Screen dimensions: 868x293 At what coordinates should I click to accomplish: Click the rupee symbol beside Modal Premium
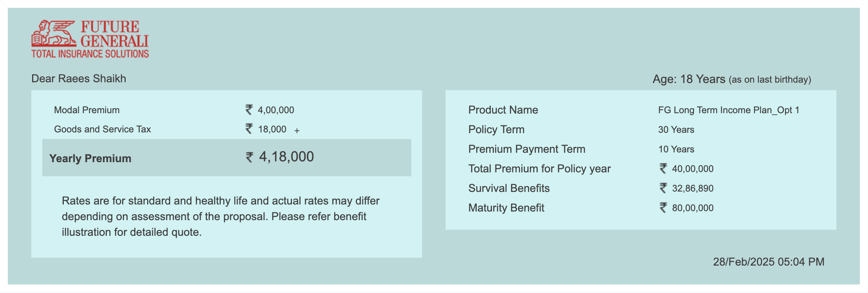coord(249,110)
